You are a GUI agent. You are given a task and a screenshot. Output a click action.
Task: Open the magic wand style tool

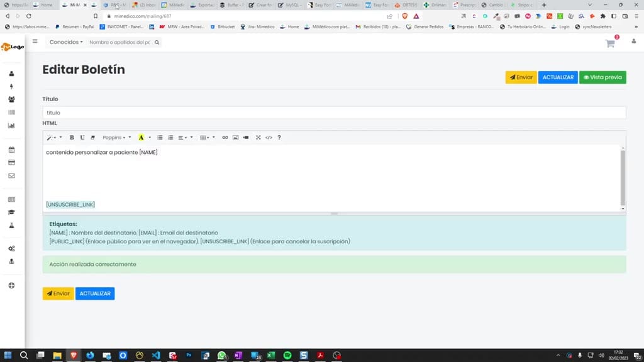pyautogui.click(x=50, y=138)
